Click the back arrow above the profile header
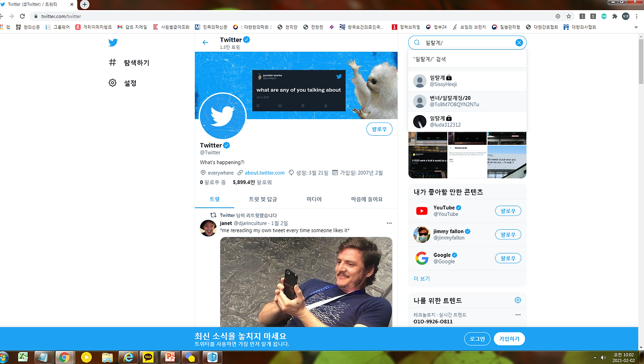 point(205,42)
